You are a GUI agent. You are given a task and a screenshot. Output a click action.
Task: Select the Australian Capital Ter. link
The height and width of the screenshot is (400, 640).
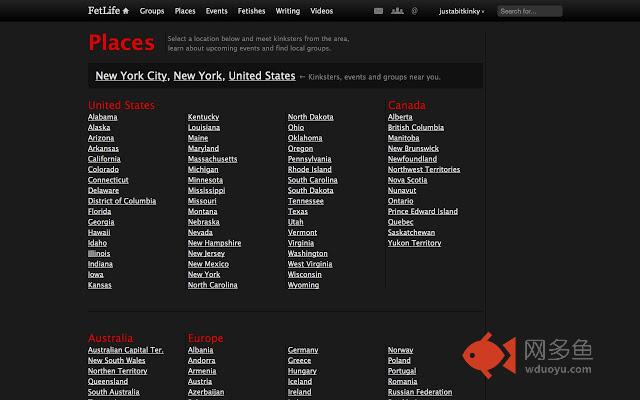pyautogui.click(x=125, y=350)
